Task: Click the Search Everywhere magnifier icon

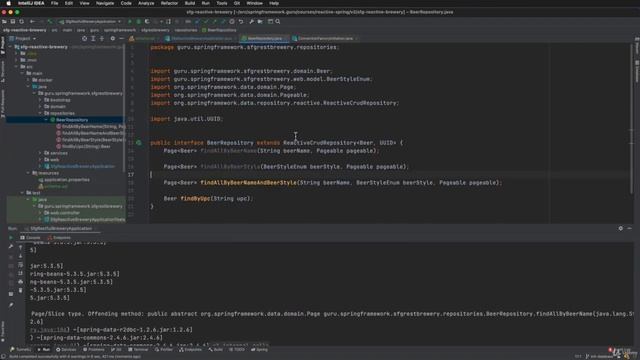Action: 278,21
